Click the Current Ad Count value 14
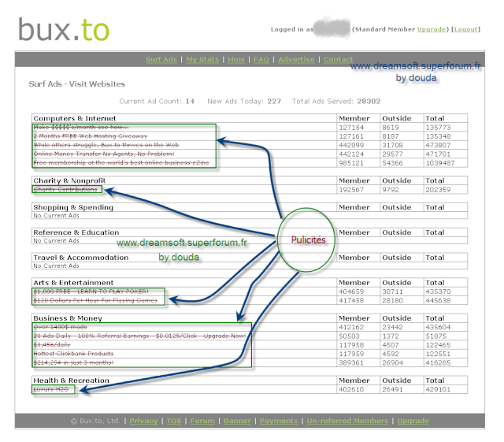Viewport: 504px width, 442px height. (190, 102)
